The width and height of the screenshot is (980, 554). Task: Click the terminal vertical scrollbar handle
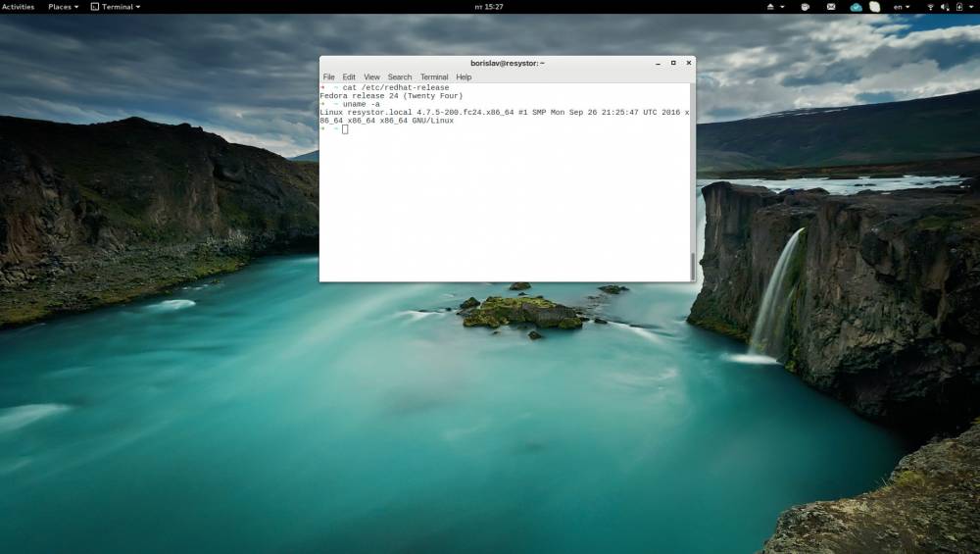click(693, 266)
